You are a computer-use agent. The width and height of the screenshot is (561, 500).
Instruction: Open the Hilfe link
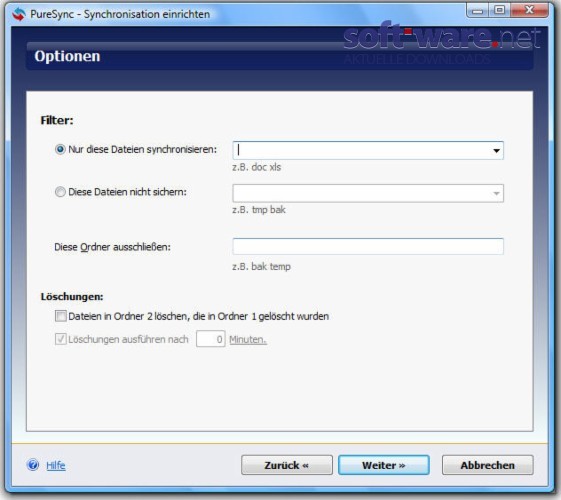tap(56, 465)
